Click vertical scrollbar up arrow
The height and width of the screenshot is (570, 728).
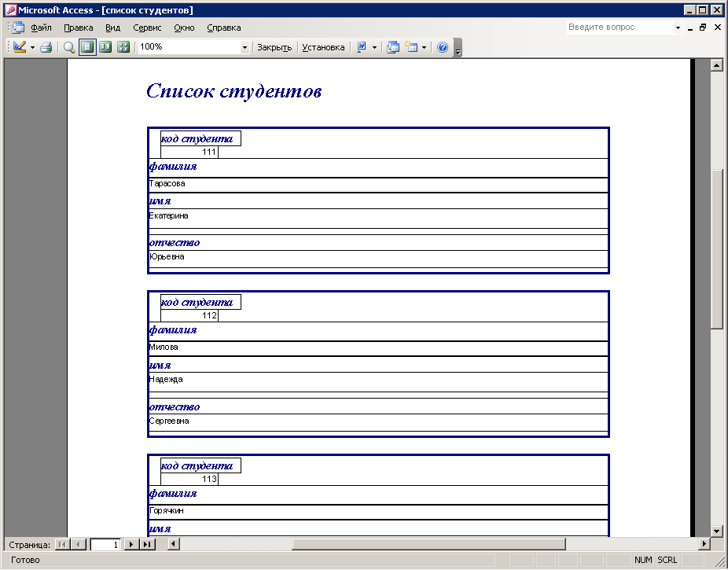(x=716, y=66)
